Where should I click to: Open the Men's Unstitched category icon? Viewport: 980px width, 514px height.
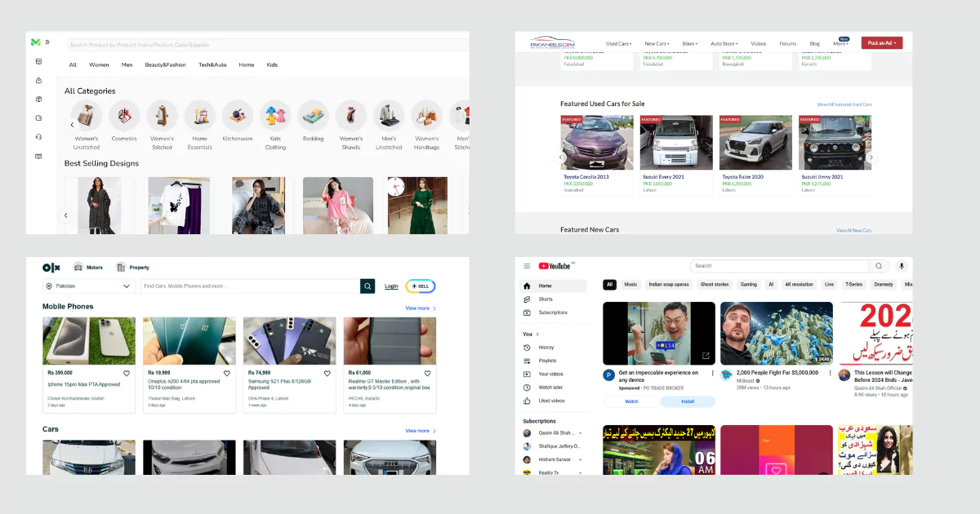point(389,116)
